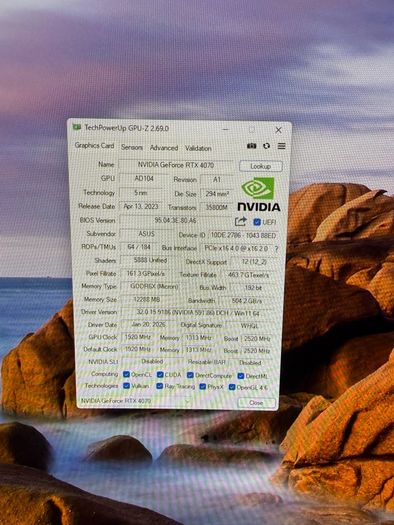This screenshot has width=394, height=525.
Task: Click the window title TechPowerUp GPU-Z 2.69.0
Action: point(127,128)
